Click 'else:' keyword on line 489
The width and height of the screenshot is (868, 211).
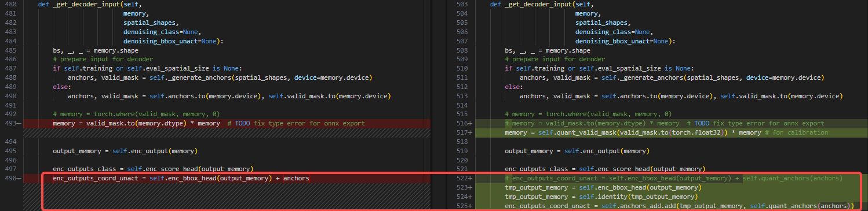point(62,87)
